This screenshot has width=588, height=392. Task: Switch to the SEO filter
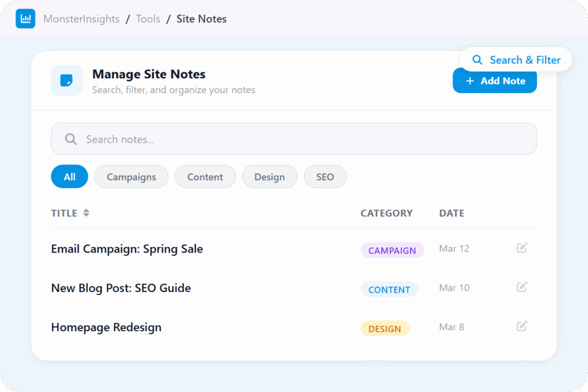coord(324,177)
